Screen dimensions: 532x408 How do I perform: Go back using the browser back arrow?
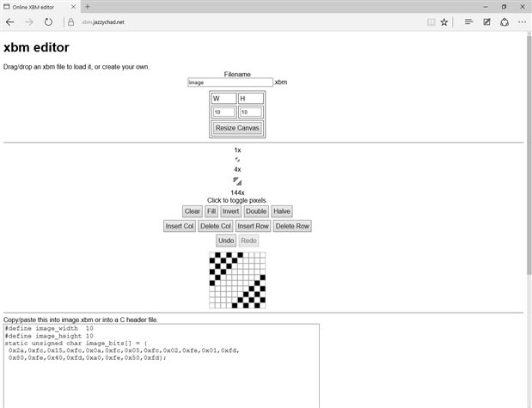point(9,22)
